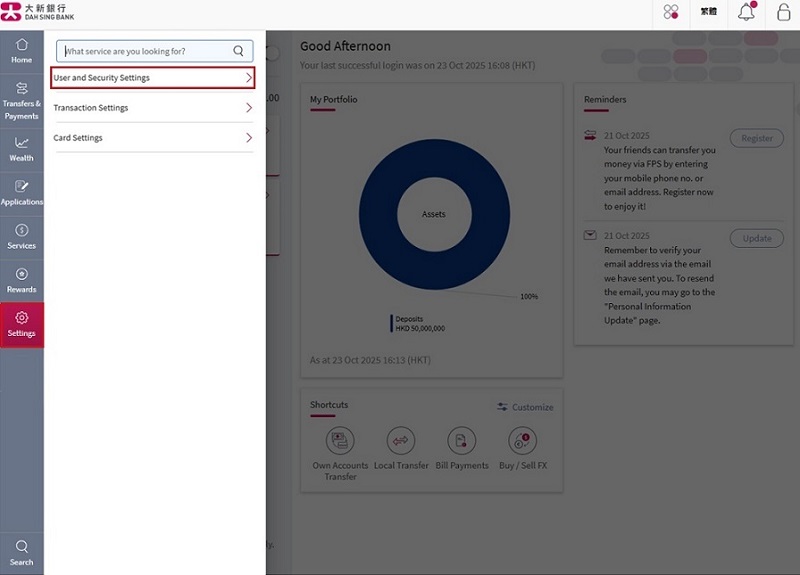800x575 pixels.
Task: Open Transfers & Payments in sidebar
Action: click(21, 100)
